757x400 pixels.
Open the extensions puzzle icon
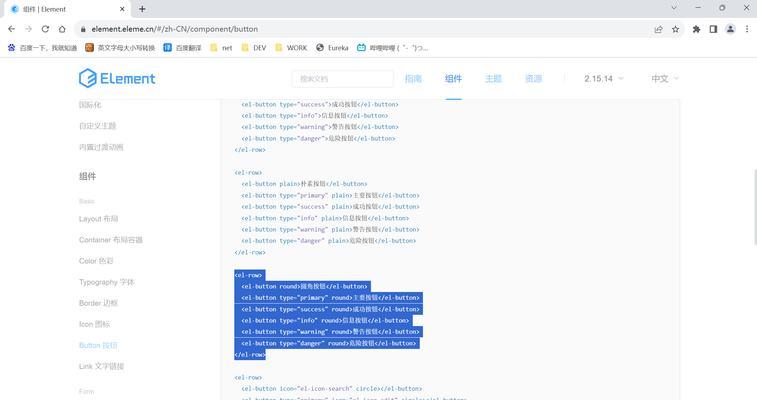(696, 29)
